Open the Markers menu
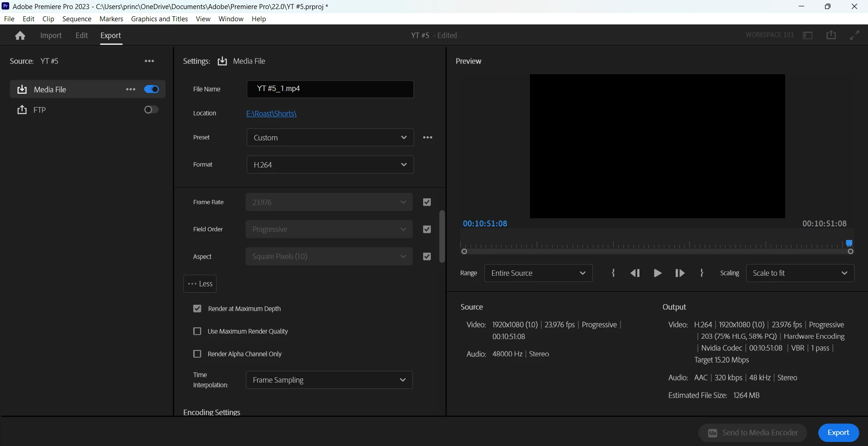This screenshot has width=868, height=446. pyautogui.click(x=111, y=19)
